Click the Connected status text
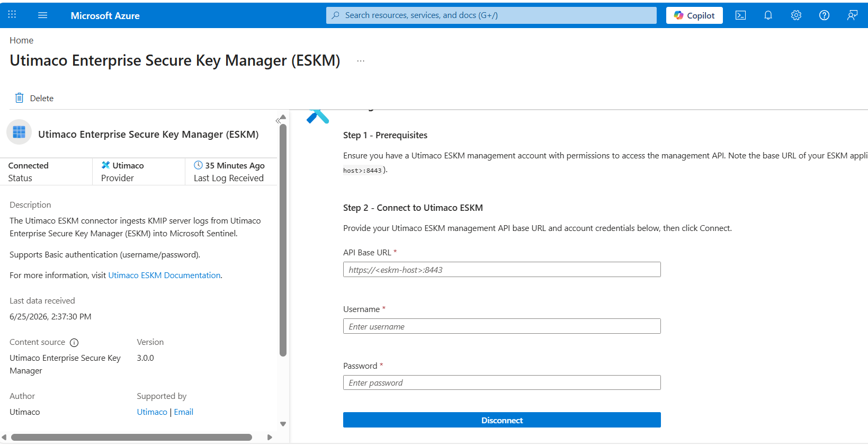Screen dimensions: 868x445 [x=28, y=166]
